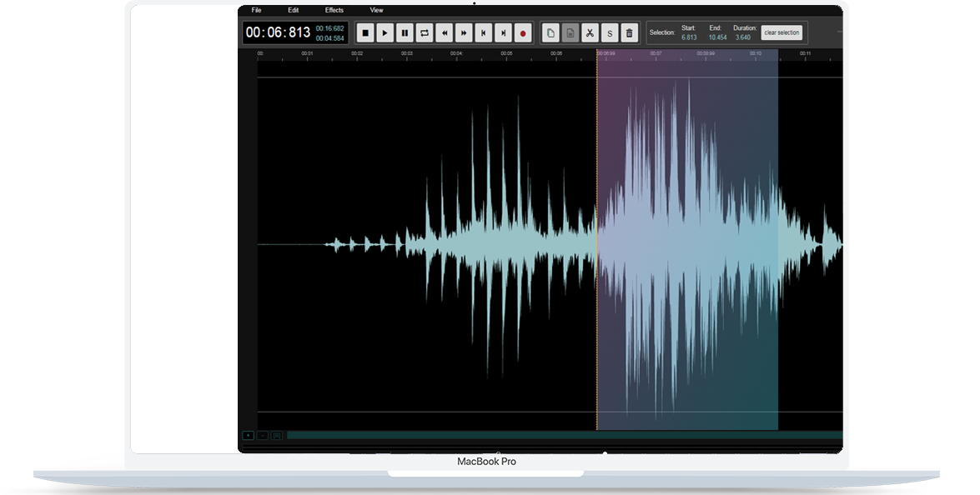
Task: Click the paste icon in toolbar
Action: coord(570,33)
